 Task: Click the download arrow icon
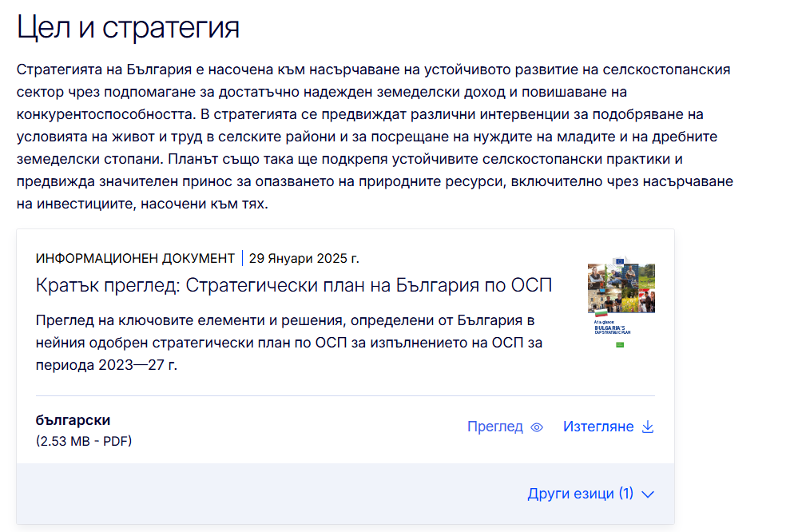[648, 427]
